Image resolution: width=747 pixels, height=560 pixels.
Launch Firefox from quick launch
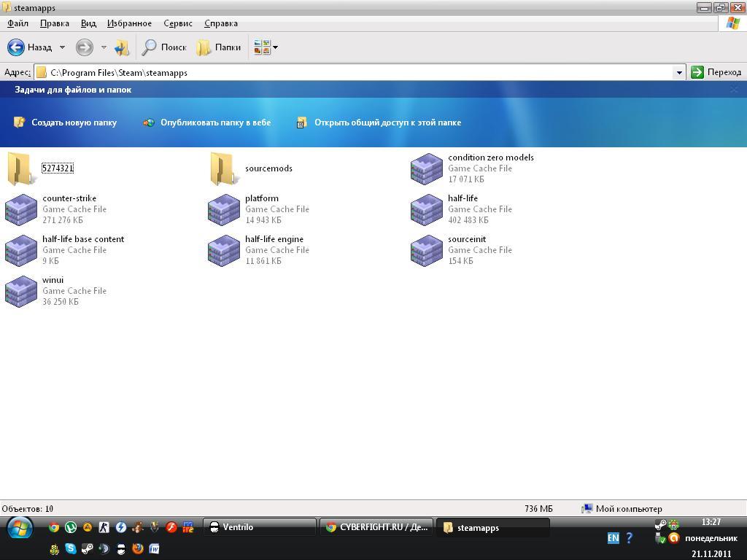(138, 549)
